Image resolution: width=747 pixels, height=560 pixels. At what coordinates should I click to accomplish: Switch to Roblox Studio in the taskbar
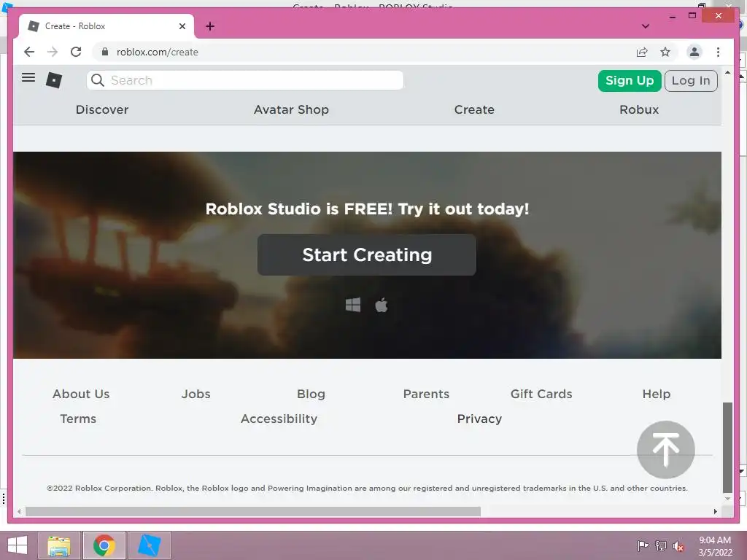pyautogui.click(x=149, y=545)
